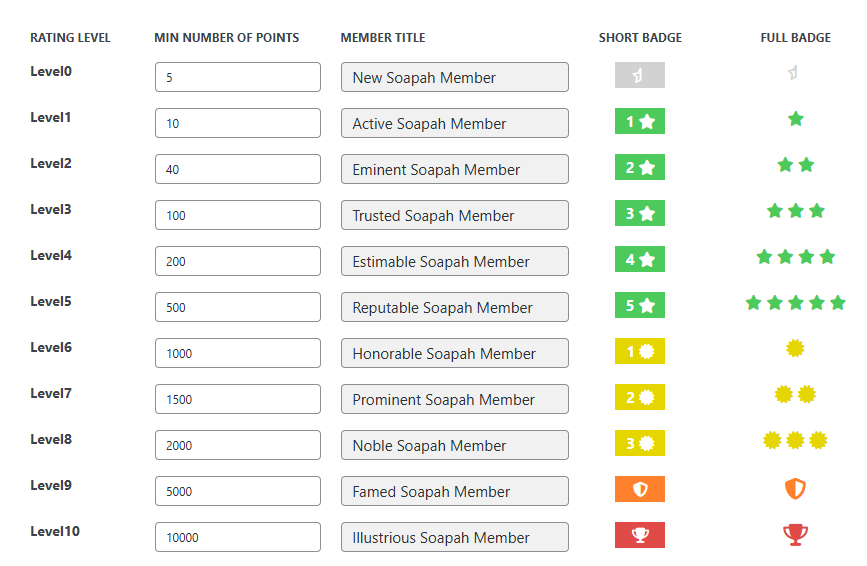Select the orange shield short badge
Image resolution: width=867 pixels, height=566 pixels.
point(640,489)
